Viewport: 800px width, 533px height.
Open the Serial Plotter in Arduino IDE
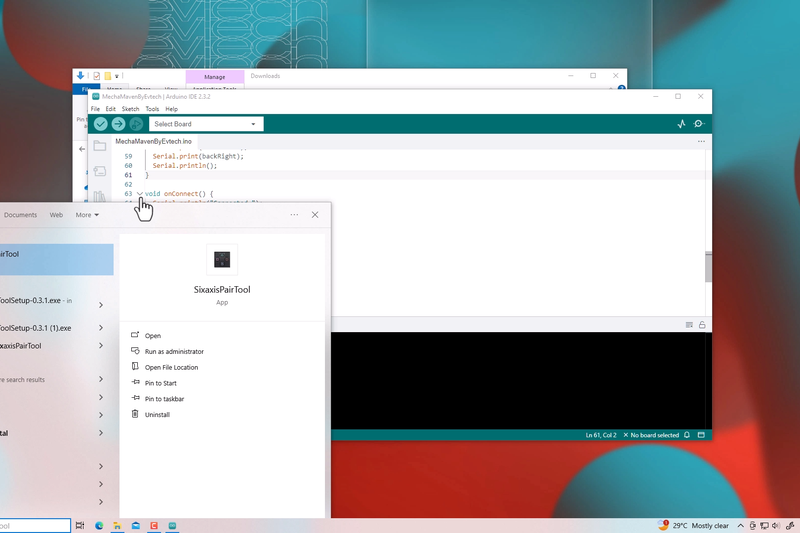681,124
